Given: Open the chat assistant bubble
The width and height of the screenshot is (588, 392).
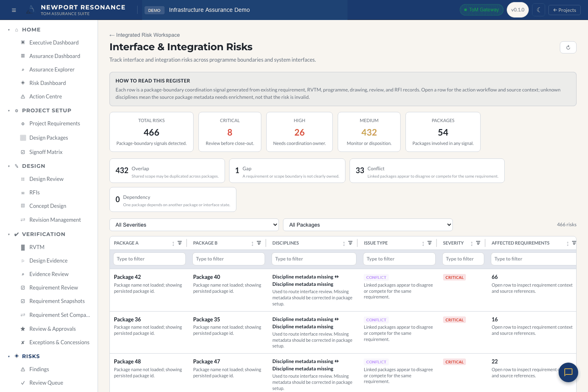Looking at the screenshot, I should tap(568, 372).
